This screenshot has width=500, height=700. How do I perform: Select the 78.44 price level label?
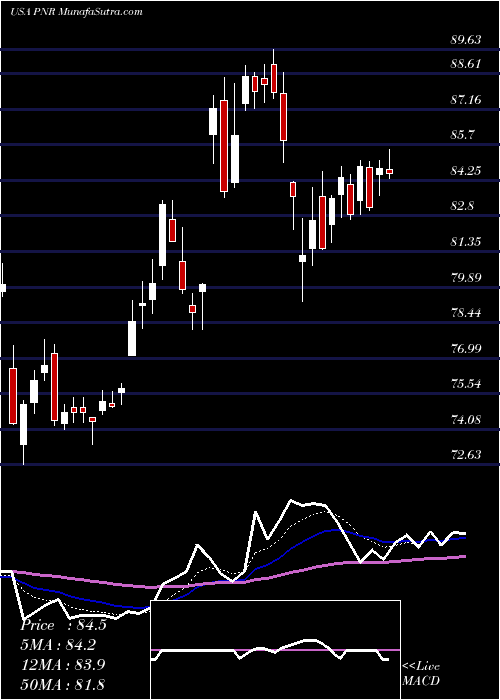point(466,313)
